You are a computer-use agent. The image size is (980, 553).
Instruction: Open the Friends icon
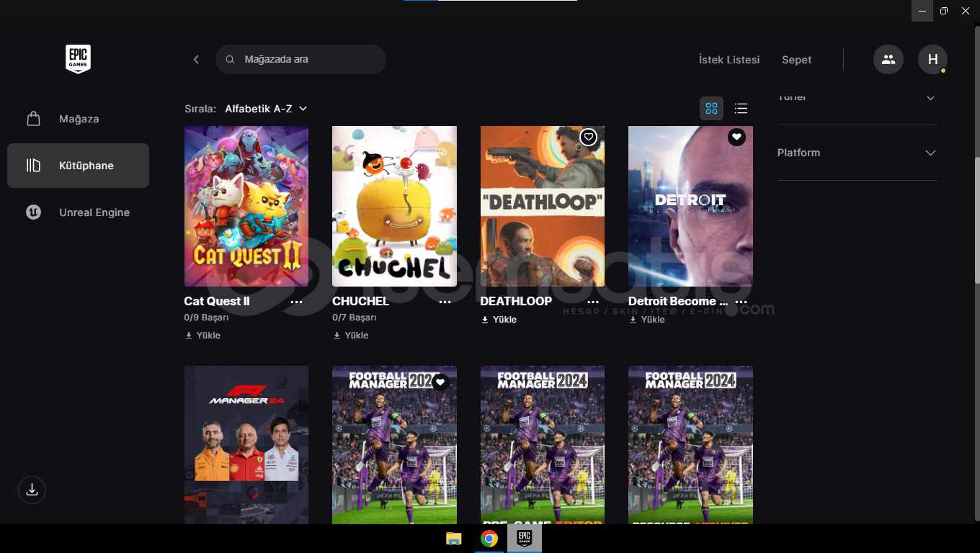[x=888, y=60]
